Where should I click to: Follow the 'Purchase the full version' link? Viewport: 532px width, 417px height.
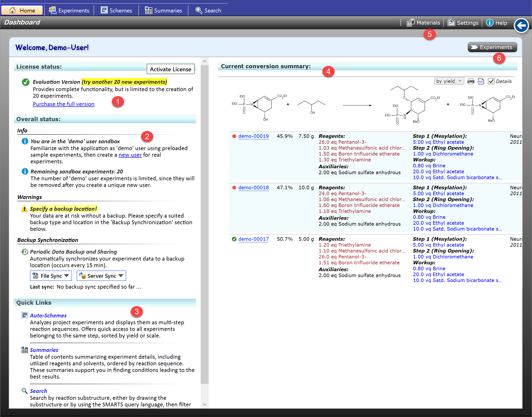63,104
